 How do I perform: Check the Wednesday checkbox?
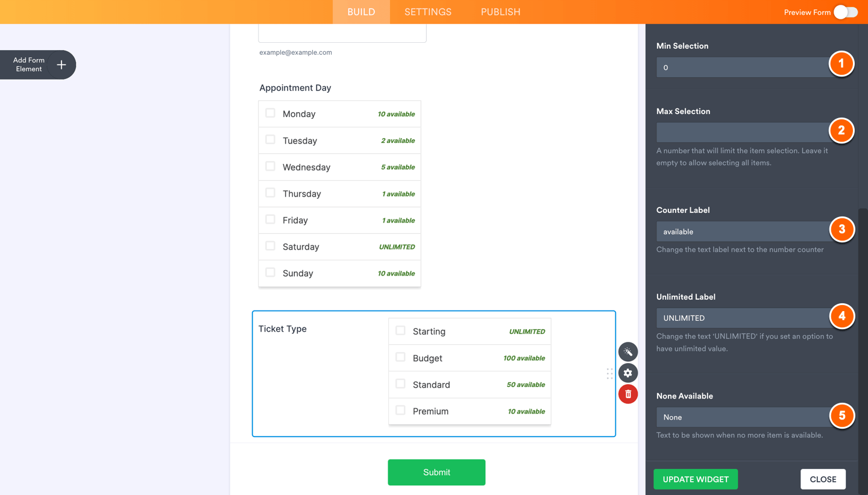(270, 166)
